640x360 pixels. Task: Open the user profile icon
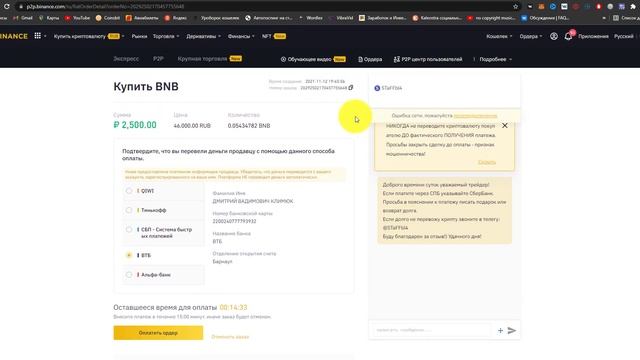[553, 36]
